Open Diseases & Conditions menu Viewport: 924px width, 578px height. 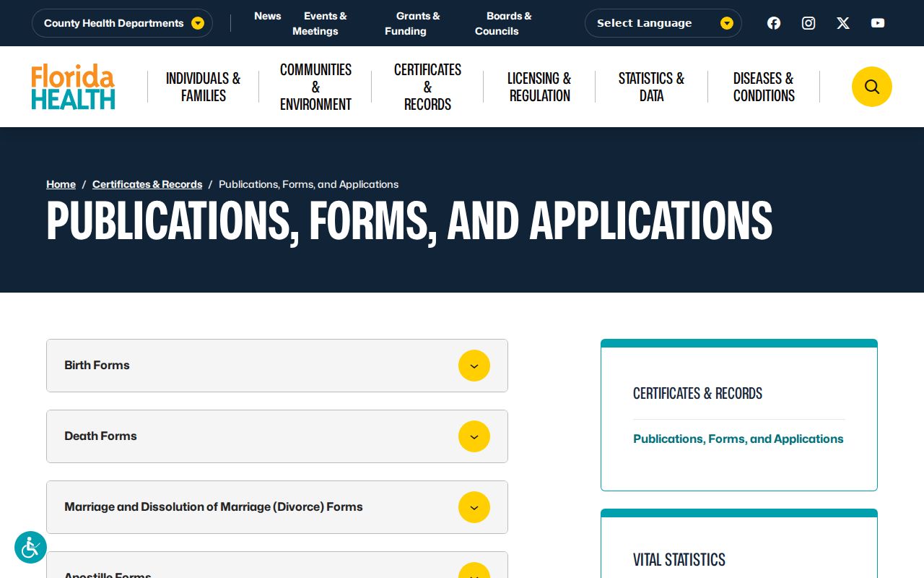click(764, 87)
